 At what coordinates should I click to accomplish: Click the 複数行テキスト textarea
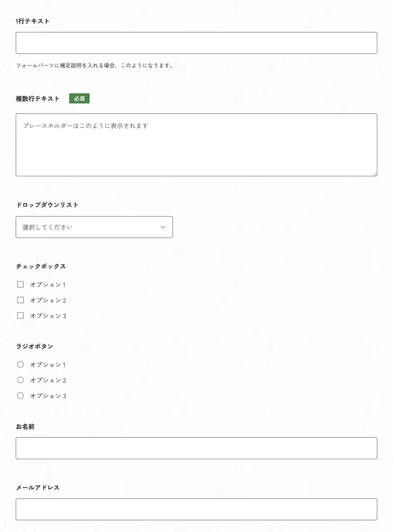pyautogui.click(x=196, y=145)
